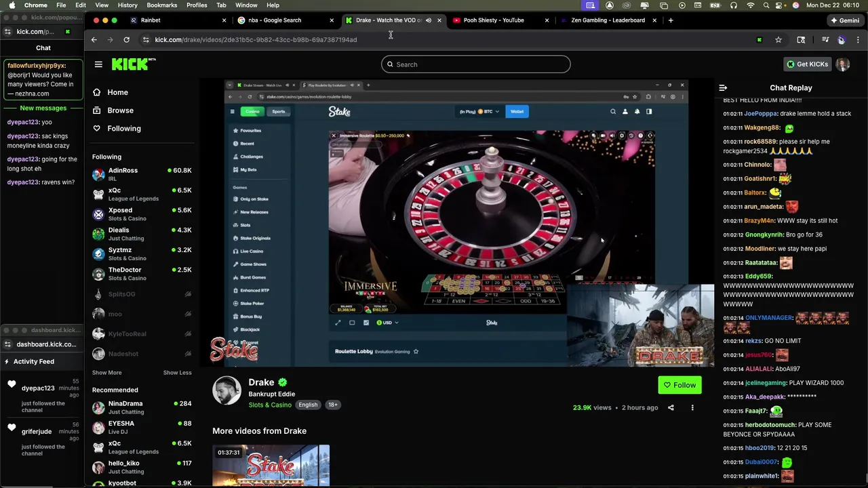The image size is (868, 488).
Task: Open the Chrome three-dot menu
Action: pos(857,40)
